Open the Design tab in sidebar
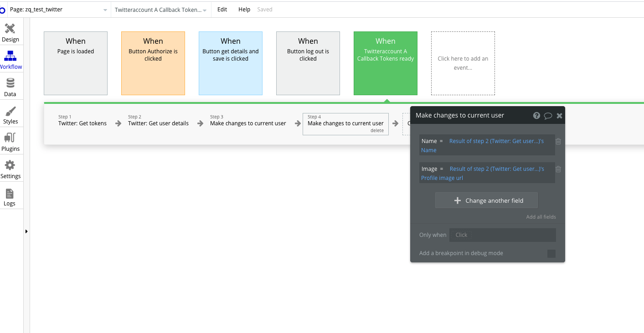The height and width of the screenshot is (333, 644). tap(10, 33)
